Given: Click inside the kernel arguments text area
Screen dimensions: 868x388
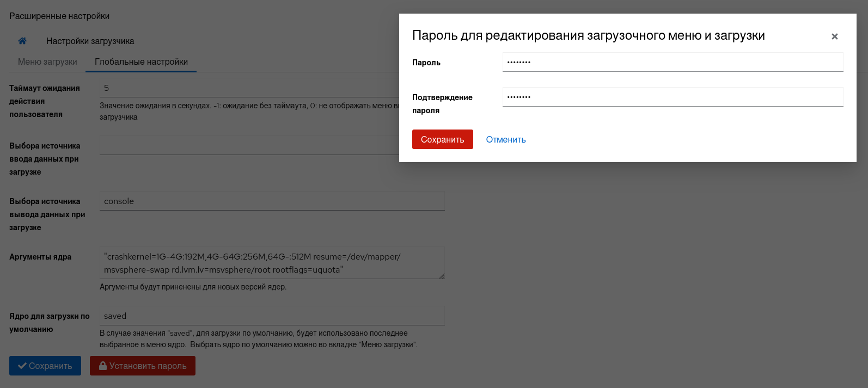Looking at the screenshot, I should pos(272,263).
